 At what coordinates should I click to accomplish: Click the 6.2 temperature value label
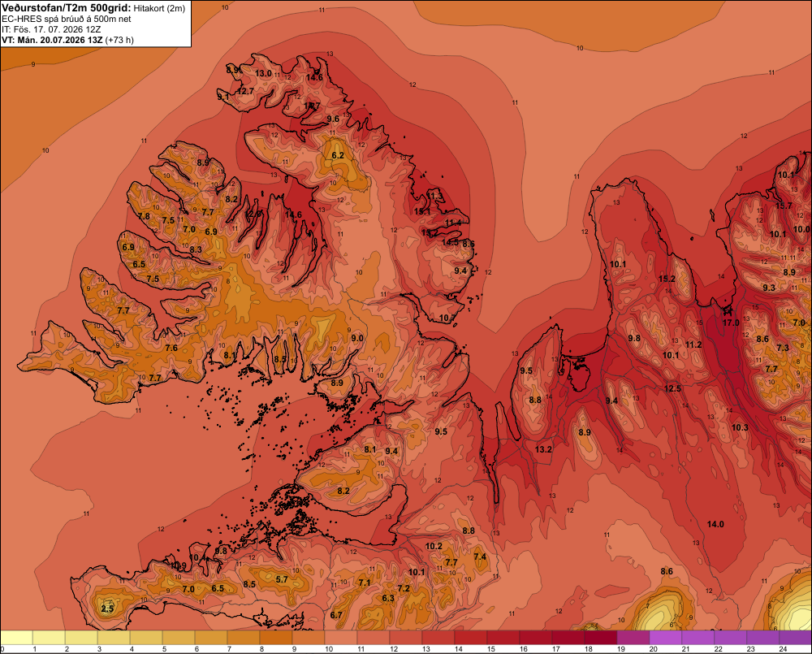(x=338, y=155)
